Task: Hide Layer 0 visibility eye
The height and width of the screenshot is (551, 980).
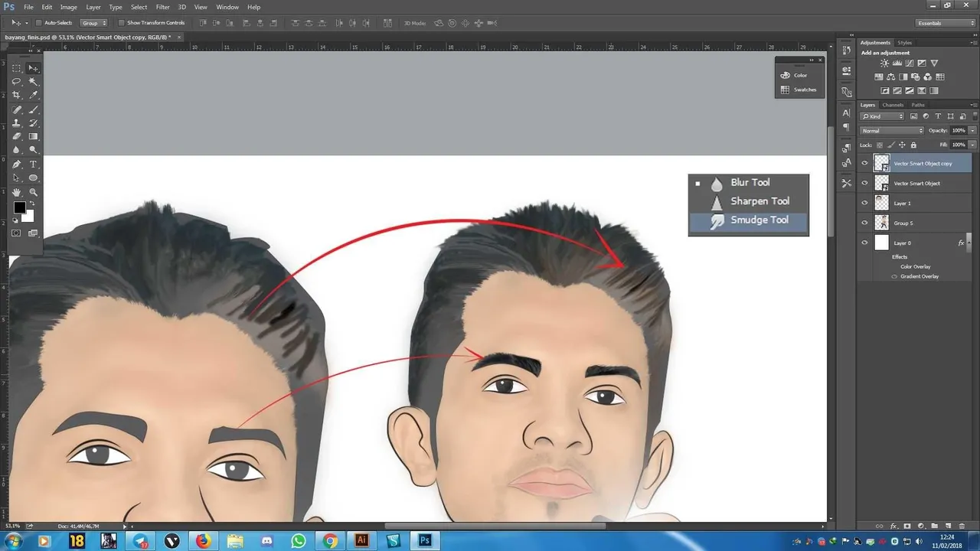Action: [x=865, y=243]
